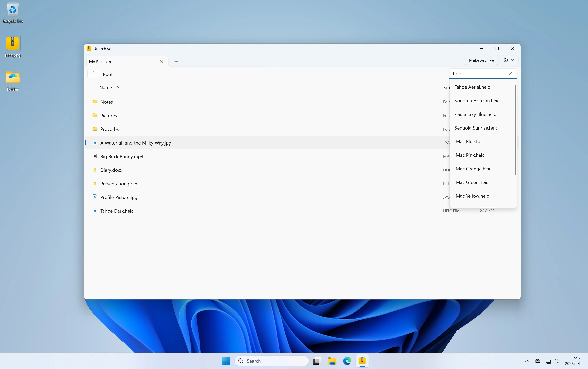588x369 pixels.
Task: Open the settings gear dropdown
Action: tap(509, 60)
